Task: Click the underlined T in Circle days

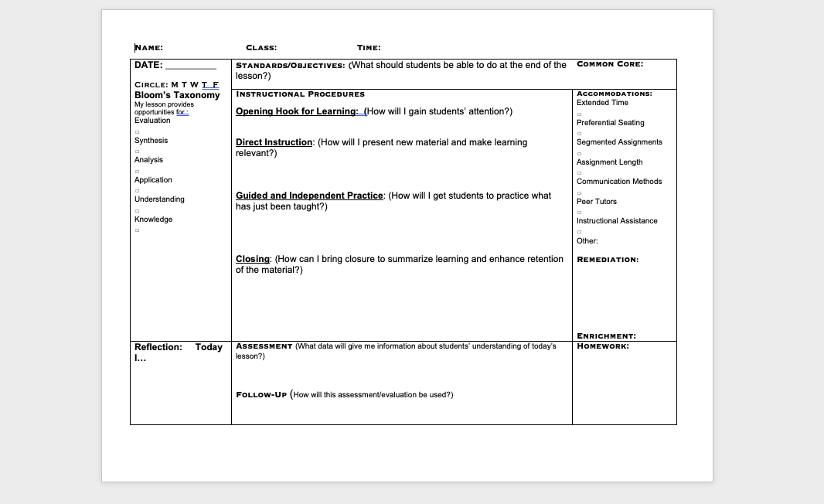Action: click(x=206, y=84)
